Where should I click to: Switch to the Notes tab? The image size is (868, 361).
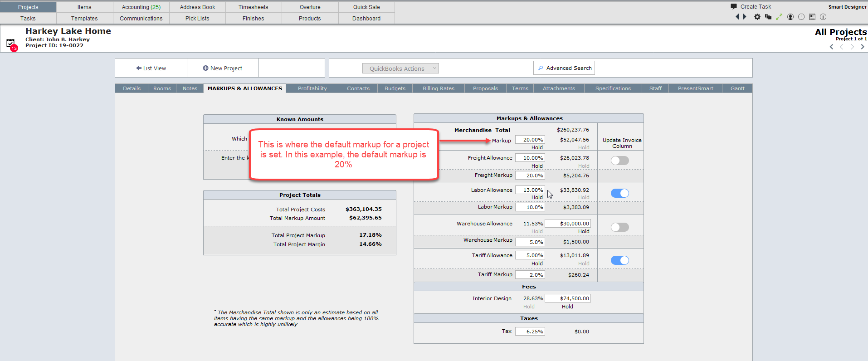[x=190, y=88]
